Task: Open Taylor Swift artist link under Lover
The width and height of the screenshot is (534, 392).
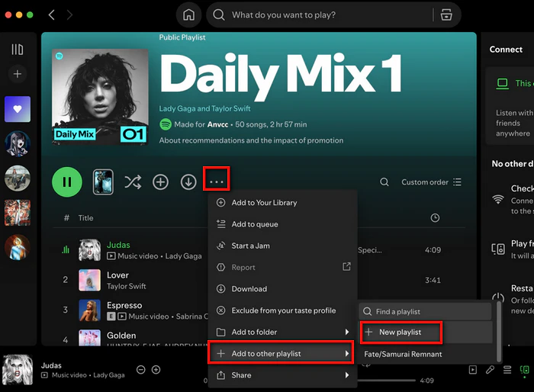Action: [127, 286]
